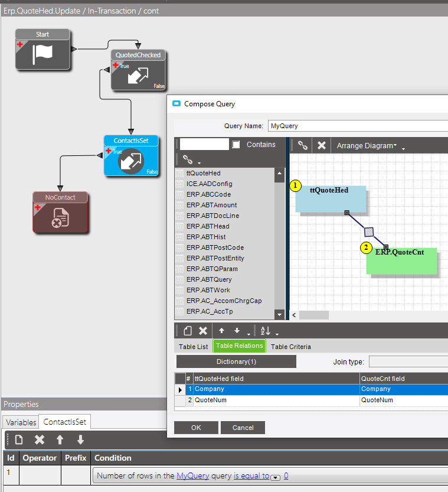The width and height of the screenshot is (448, 492).
Task: Switch to the Table Criteria tab
Action: pos(290,347)
